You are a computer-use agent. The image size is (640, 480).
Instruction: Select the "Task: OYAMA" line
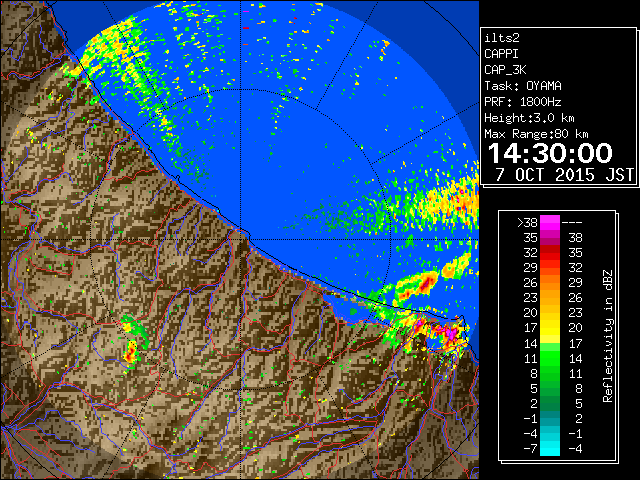(523, 86)
